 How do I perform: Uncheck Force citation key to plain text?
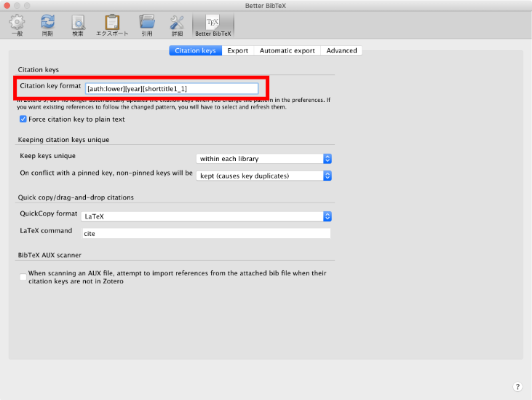tap(23, 119)
